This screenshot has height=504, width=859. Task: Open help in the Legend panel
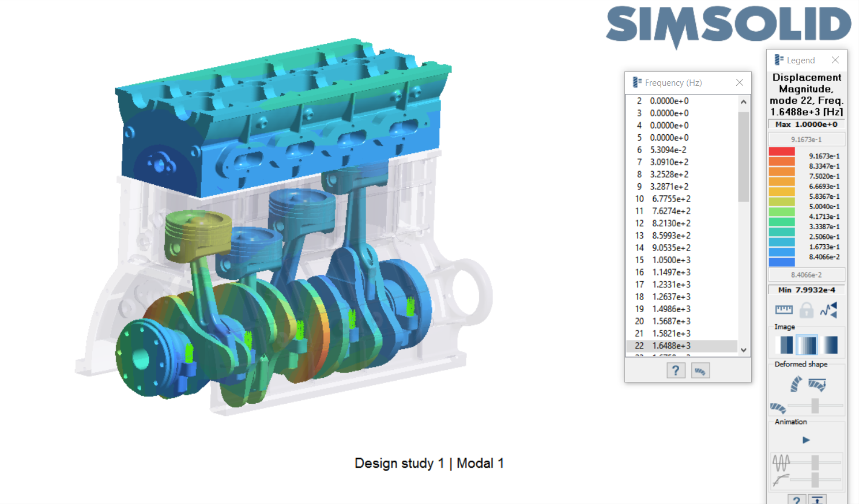tap(797, 500)
